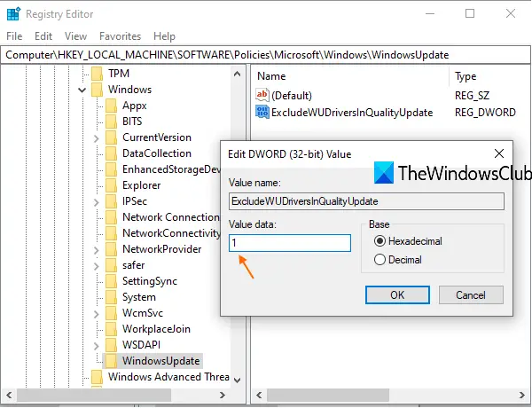
Task: Select the Windows folder icon
Action: 97,90
